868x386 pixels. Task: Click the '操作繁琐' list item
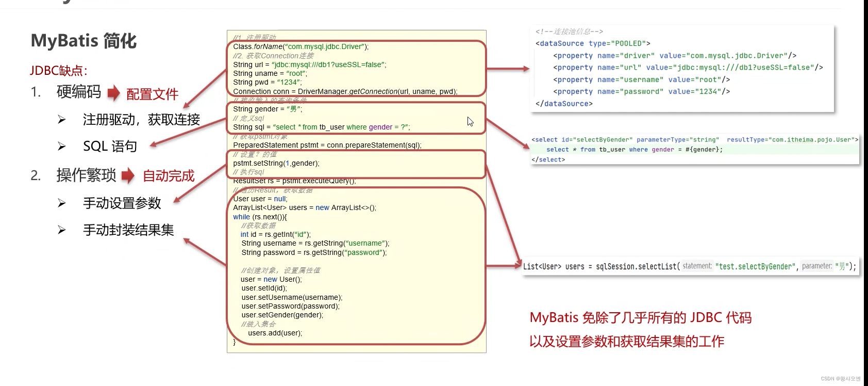[x=86, y=175]
